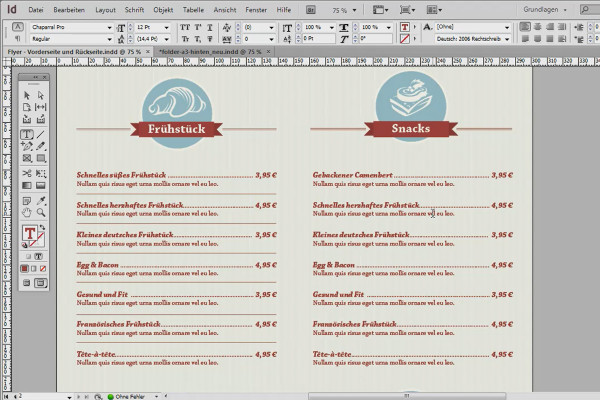This screenshot has height=400, width=600.
Task: Open preflight Ohne Fehler status
Action: (129, 397)
